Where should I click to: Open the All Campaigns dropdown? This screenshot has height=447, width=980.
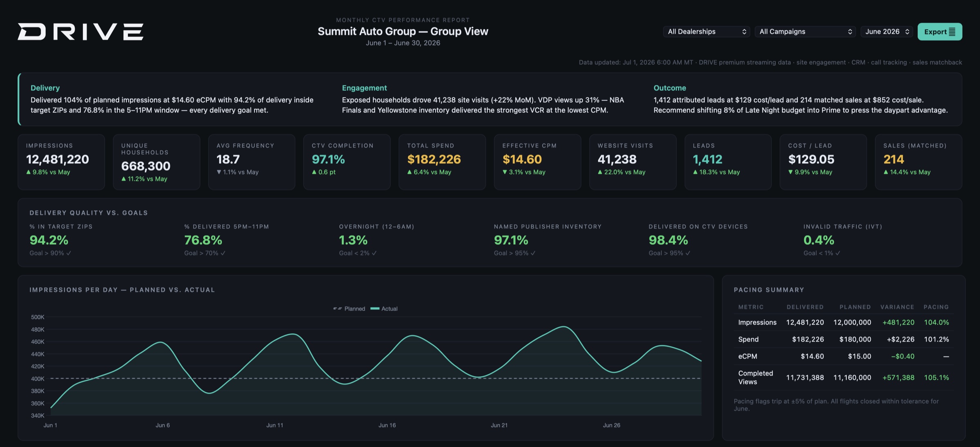click(x=805, y=31)
